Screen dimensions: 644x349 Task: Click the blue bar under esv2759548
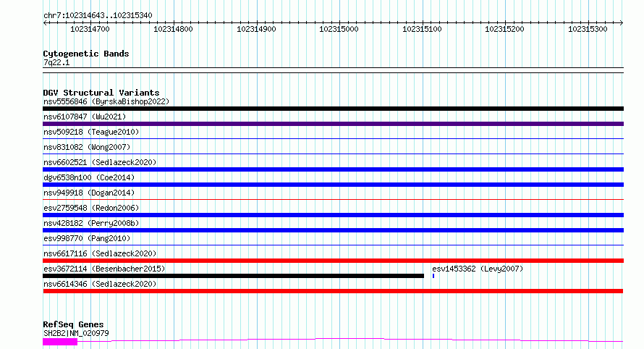coord(333,215)
